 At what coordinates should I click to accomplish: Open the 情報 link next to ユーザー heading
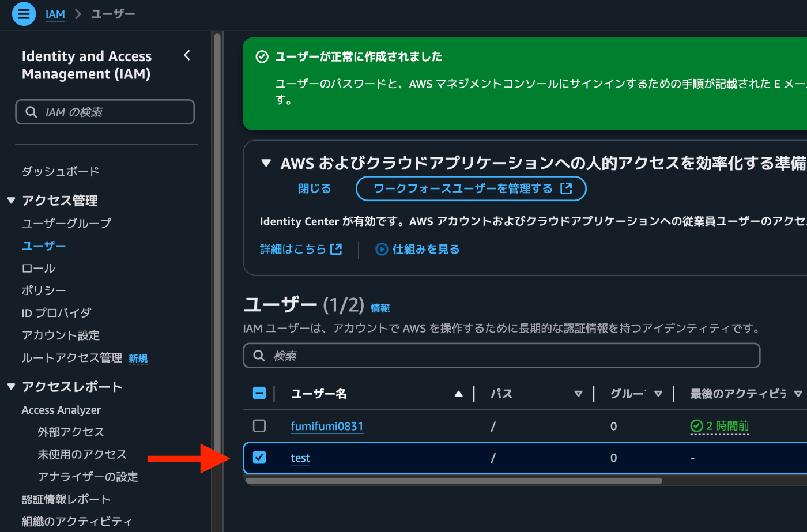[380, 308]
